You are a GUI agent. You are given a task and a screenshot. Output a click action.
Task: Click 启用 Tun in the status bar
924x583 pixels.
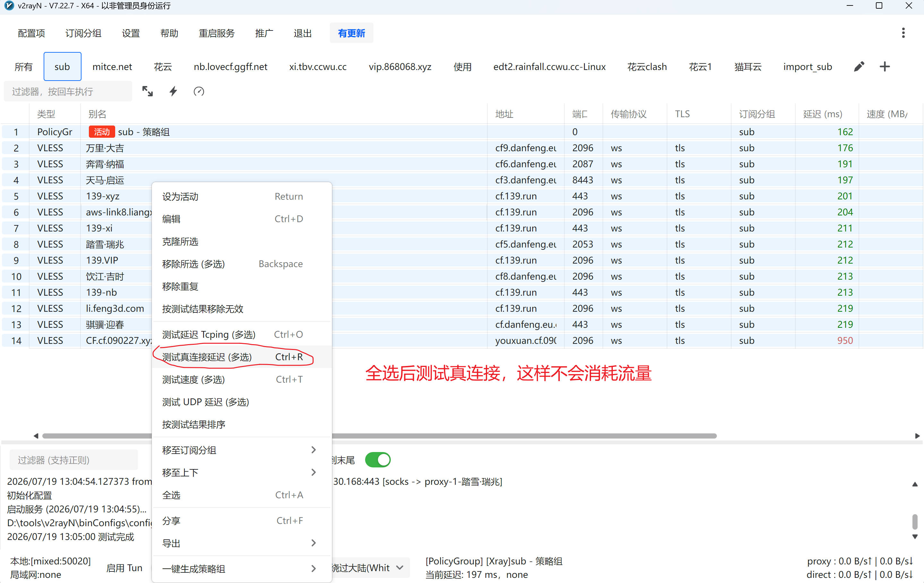(x=124, y=568)
